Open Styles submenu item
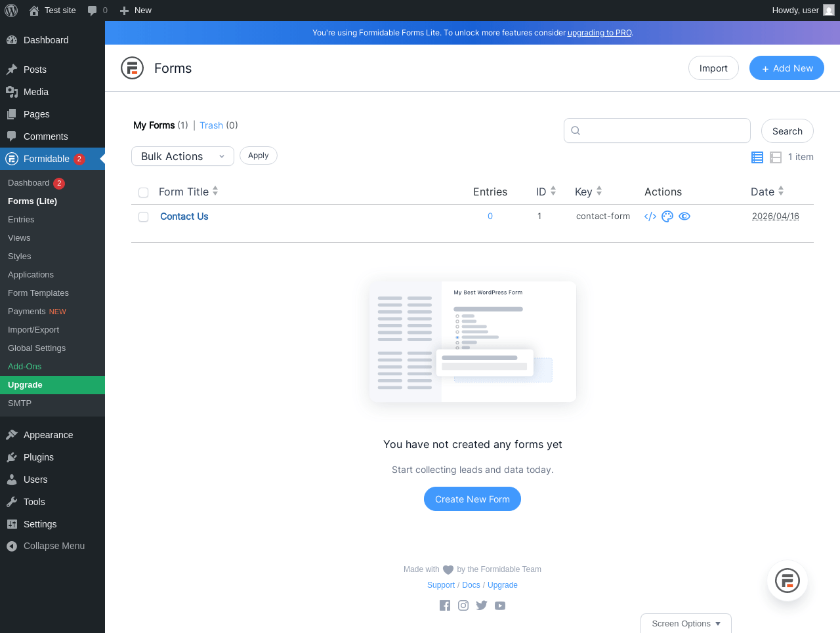This screenshot has height=633, width=840. (52, 256)
